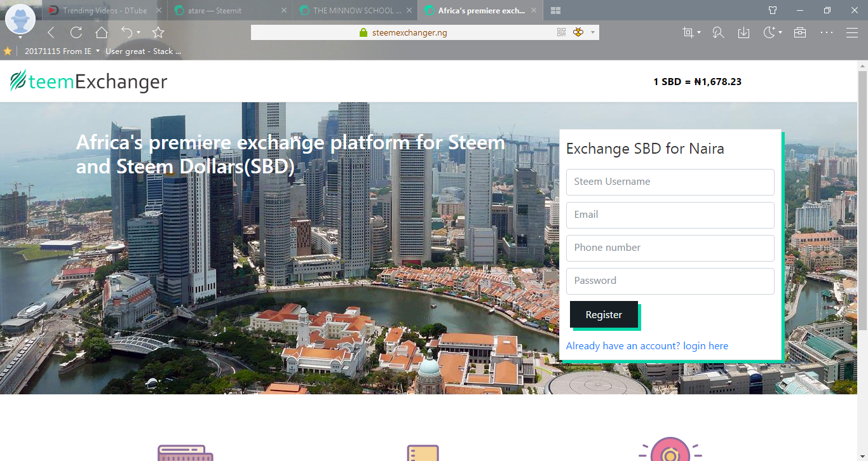This screenshot has width=868, height=461.
Task: Open the QR code icon in address bar
Action: coord(562,32)
